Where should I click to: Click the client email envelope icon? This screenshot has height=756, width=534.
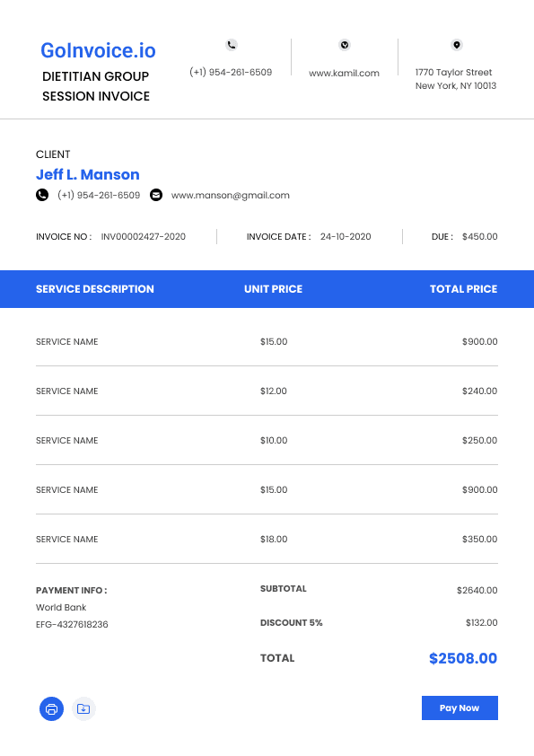pyautogui.click(x=156, y=195)
